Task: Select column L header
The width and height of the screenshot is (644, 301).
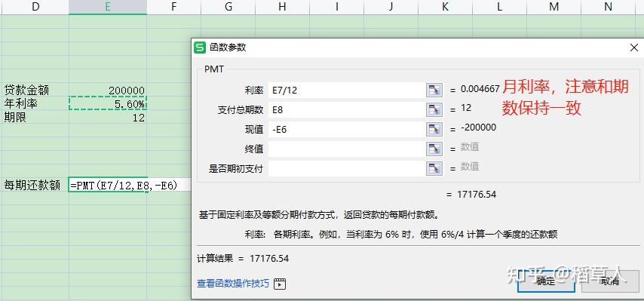Action: pos(499,7)
